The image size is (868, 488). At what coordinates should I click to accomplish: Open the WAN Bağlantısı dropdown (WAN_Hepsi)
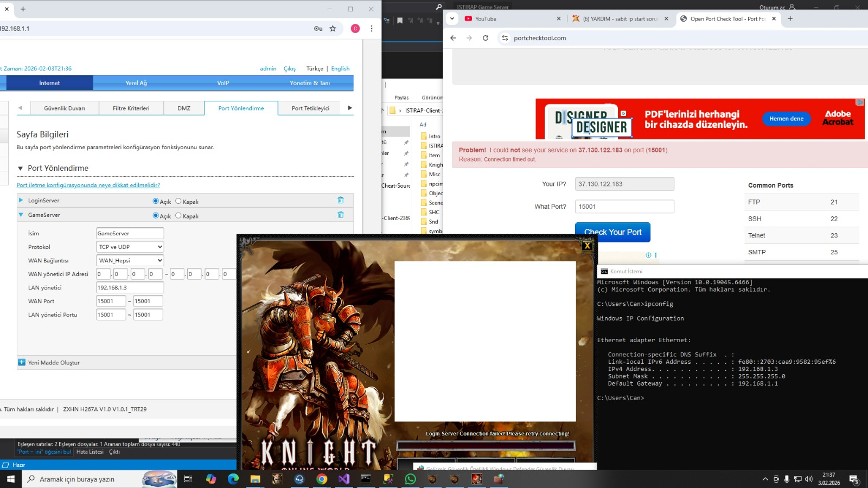coord(130,260)
